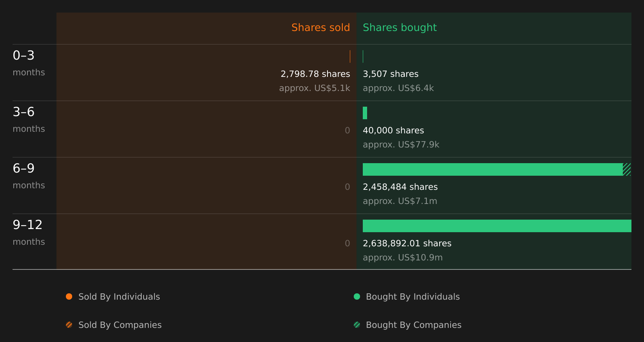Viewport: 644px width, 342px height.
Task: Click the approx. US$10.9m amount
Action: pyautogui.click(x=403, y=258)
